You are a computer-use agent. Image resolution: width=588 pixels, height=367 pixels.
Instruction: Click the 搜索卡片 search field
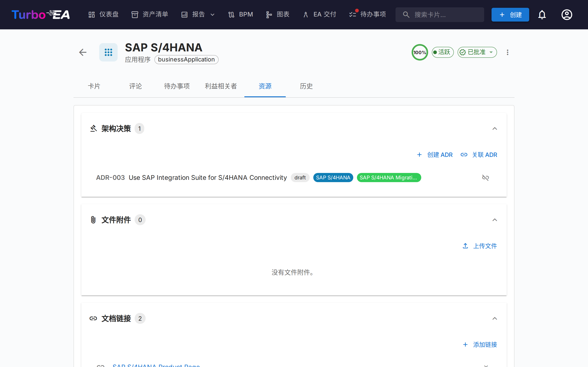(439, 14)
